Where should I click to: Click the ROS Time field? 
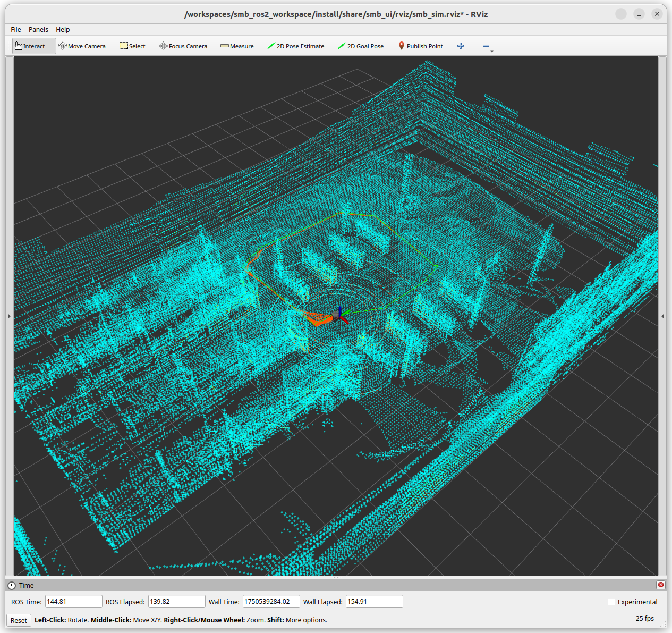coord(73,602)
